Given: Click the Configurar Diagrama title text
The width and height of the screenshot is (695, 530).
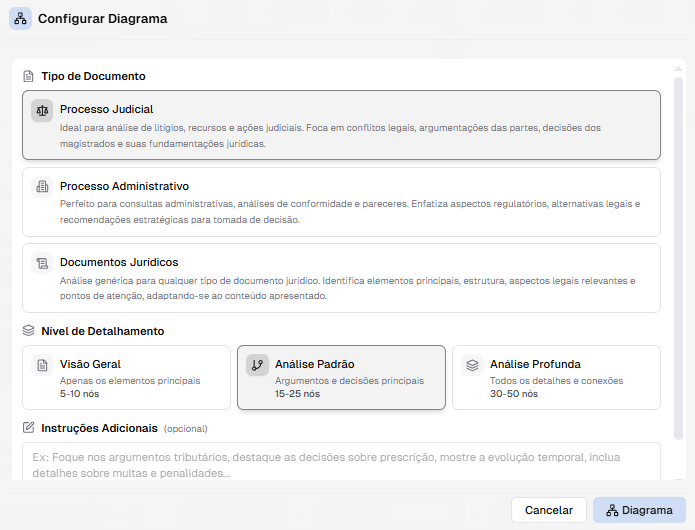Looking at the screenshot, I should 102,19.
